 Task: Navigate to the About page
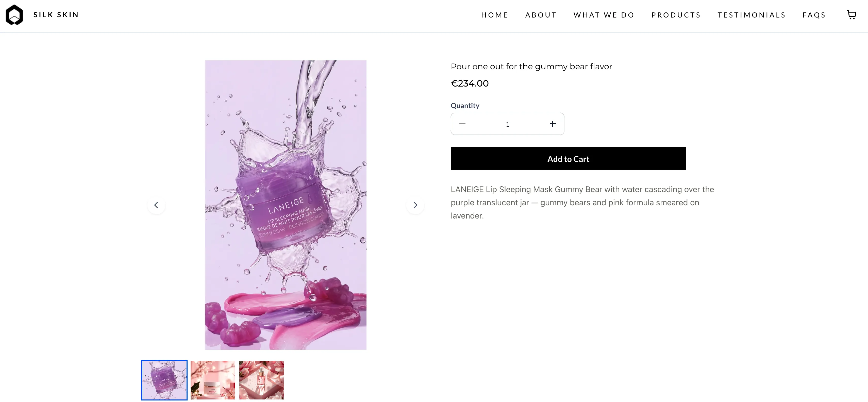coord(541,15)
